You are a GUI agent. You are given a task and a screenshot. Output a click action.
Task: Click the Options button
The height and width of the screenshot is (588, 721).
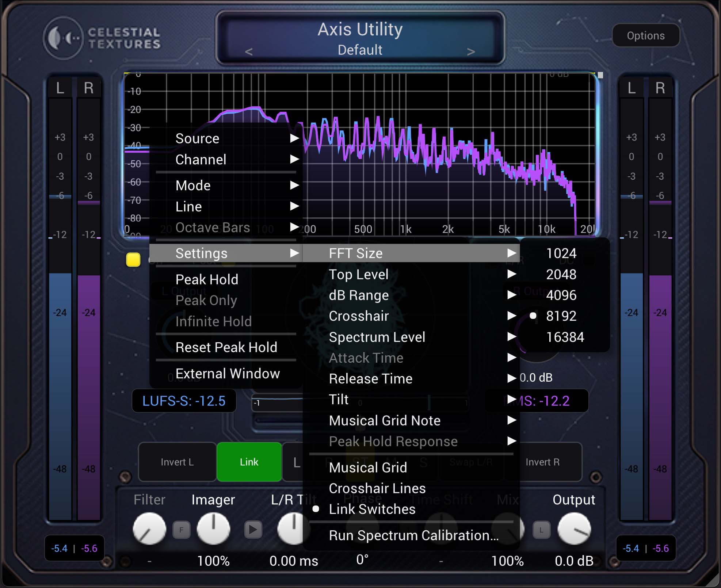pos(646,35)
